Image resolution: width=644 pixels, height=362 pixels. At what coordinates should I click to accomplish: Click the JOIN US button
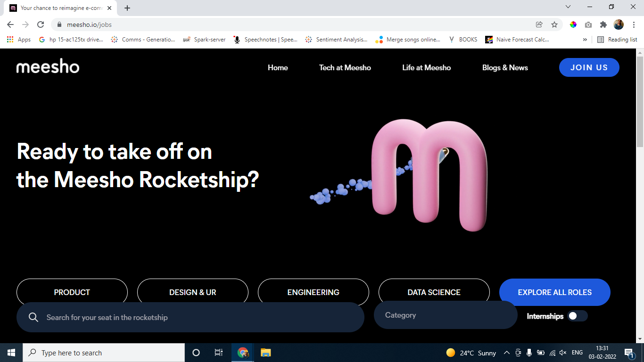tap(589, 67)
